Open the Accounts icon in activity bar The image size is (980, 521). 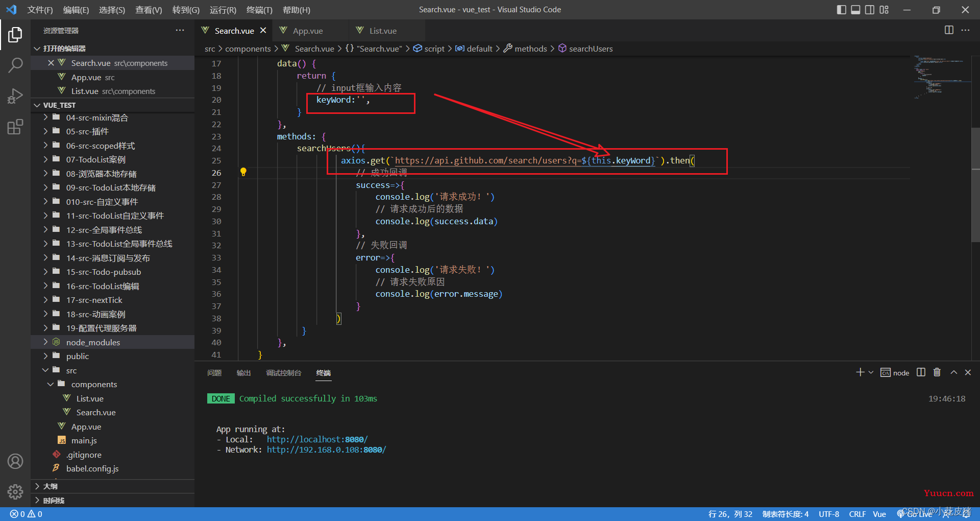(15, 461)
